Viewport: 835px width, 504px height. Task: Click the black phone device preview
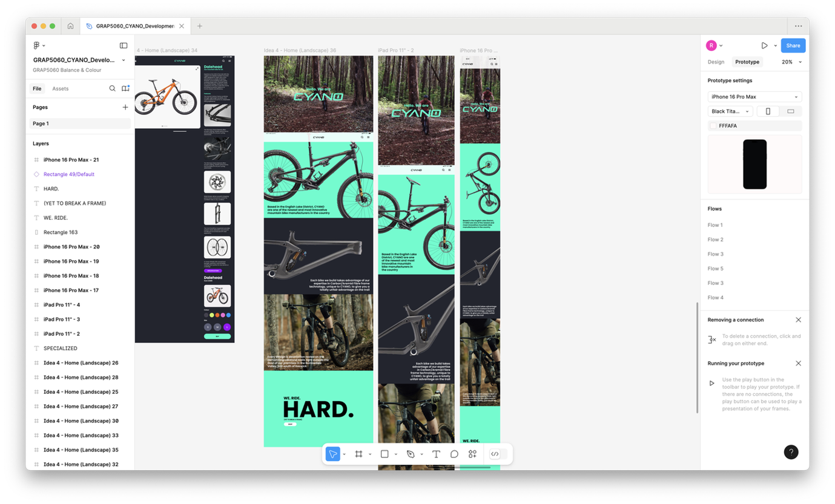coord(754,164)
